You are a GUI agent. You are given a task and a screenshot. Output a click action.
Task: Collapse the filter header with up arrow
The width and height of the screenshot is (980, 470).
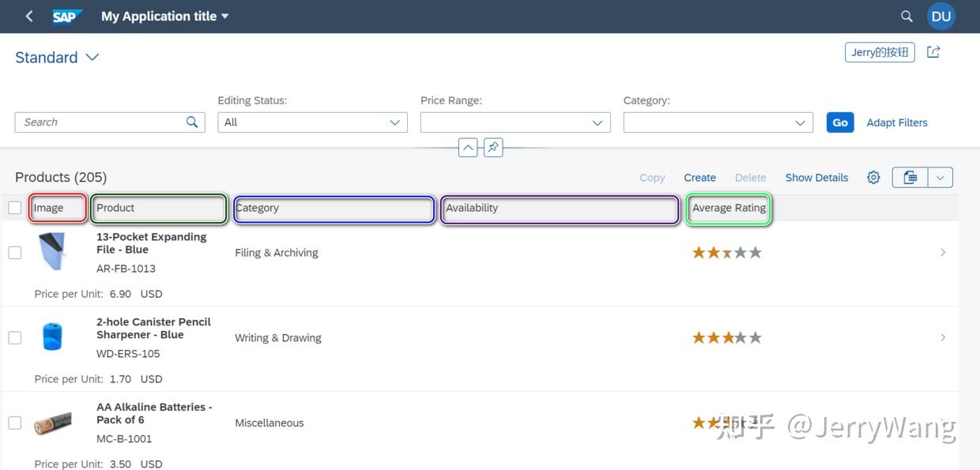click(x=468, y=147)
